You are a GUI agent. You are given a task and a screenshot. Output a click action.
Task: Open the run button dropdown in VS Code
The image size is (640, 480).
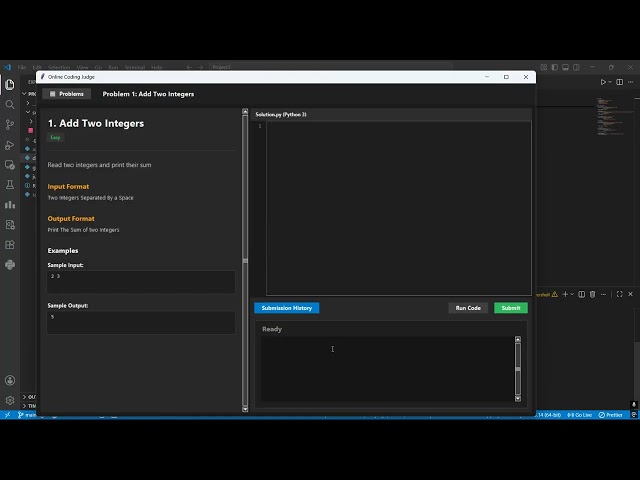[x=610, y=82]
